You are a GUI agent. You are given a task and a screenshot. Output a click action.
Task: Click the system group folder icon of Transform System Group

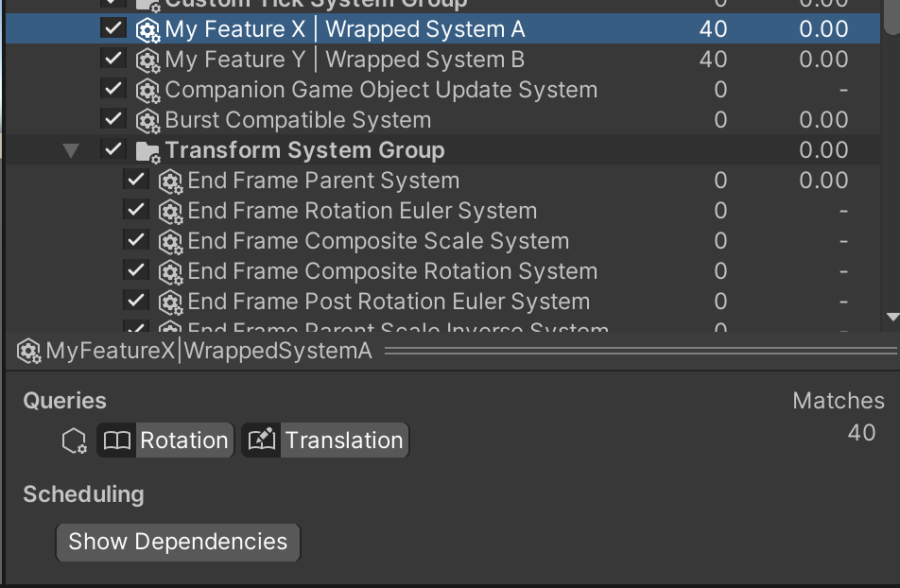(149, 149)
